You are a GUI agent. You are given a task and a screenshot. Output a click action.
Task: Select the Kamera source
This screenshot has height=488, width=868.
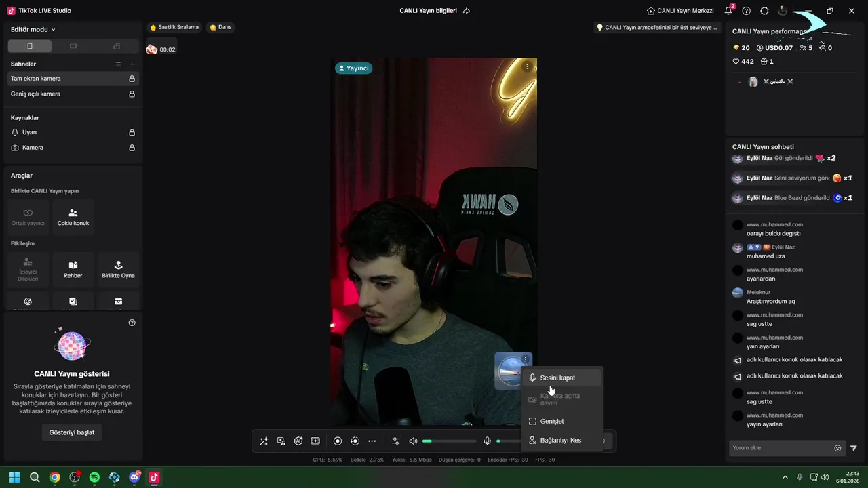click(x=73, y=148)
